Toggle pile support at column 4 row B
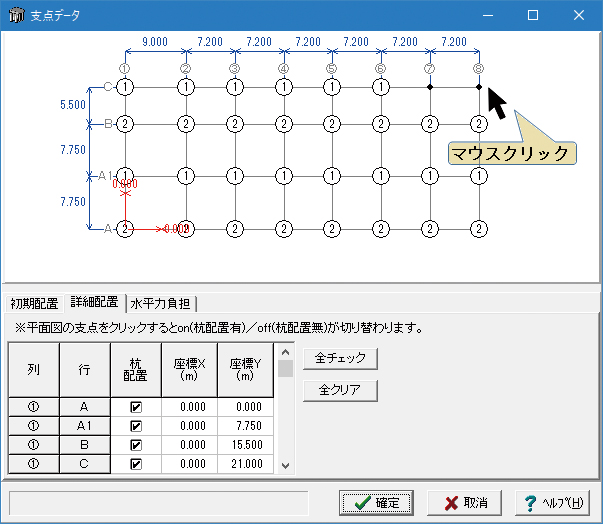Screen dimensions: 603x524 tap(284, 124)
